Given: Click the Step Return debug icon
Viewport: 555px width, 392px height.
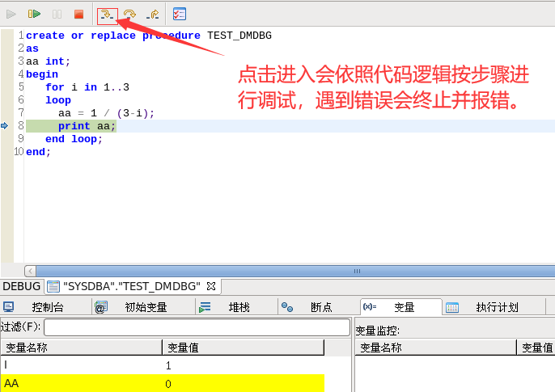Looking at the screenshot, I should (153, 15).
